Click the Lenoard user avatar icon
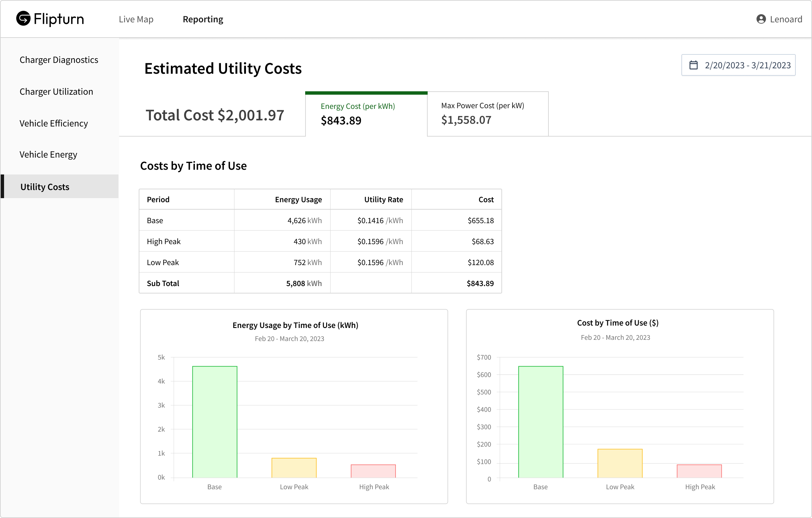812x518 pixels. [761, 19]
